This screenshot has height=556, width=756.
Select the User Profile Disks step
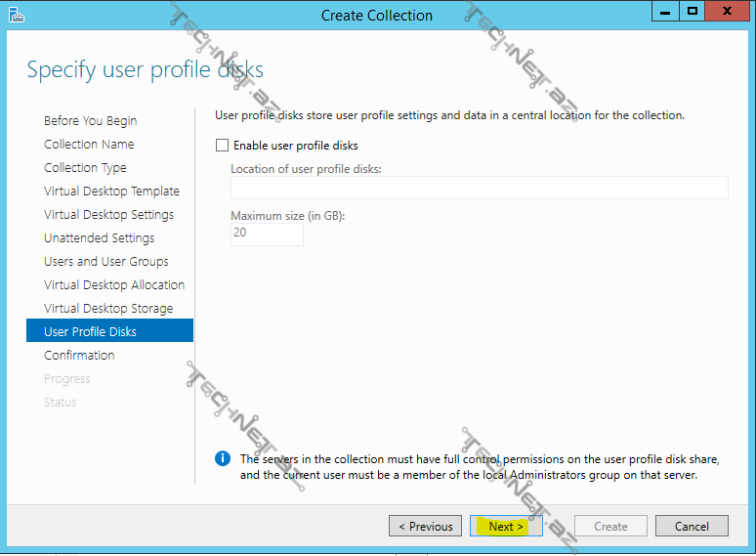[90, 332]
